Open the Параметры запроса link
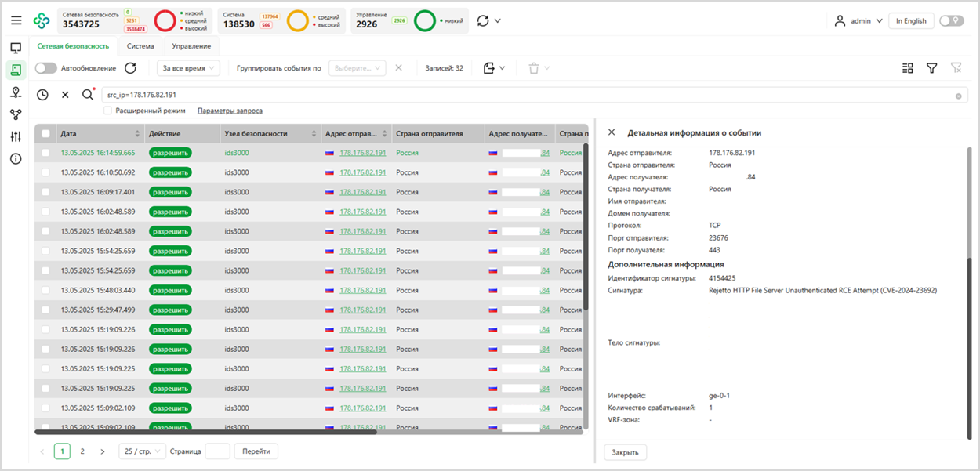 pos(230,111)
